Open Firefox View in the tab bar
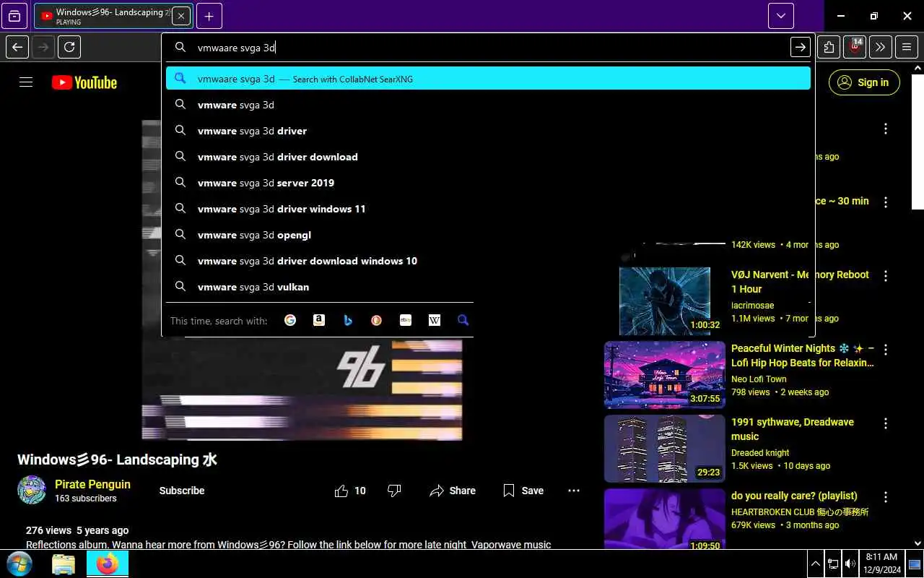The height and width of the screenshot is (578, 924). click(14, 16)
